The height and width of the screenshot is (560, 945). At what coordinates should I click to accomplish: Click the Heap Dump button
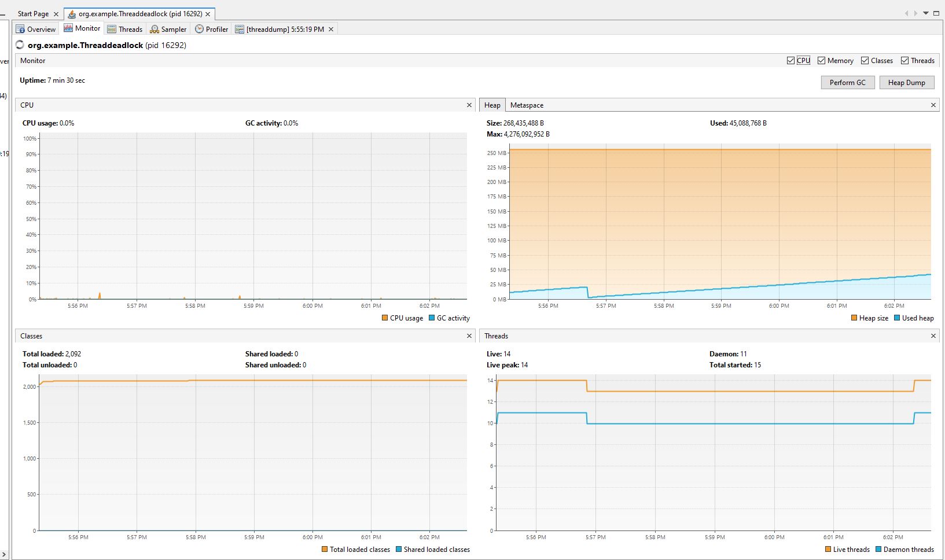coord(906,82)
